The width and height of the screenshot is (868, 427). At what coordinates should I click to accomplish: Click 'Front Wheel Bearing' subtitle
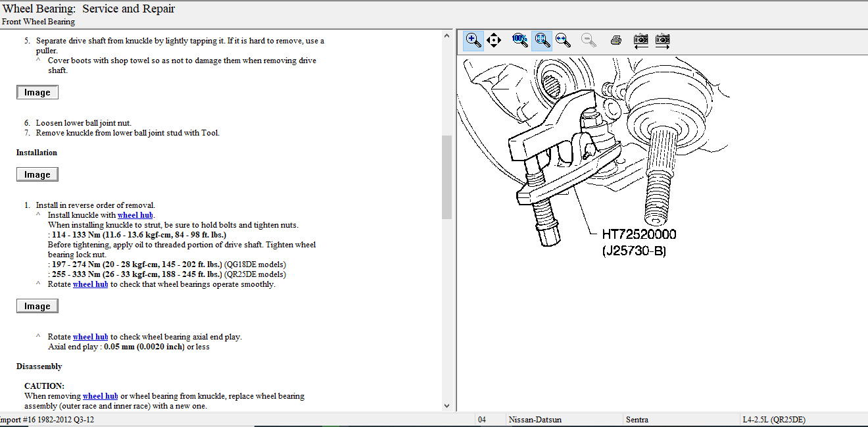[x=38, y=22]
